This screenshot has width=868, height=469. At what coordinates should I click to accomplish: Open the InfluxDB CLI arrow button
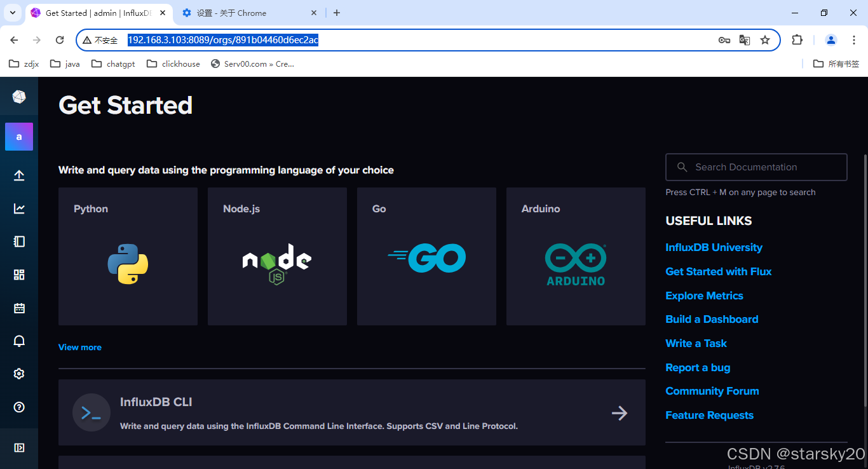pyautogui.click(x=619, y=412)
